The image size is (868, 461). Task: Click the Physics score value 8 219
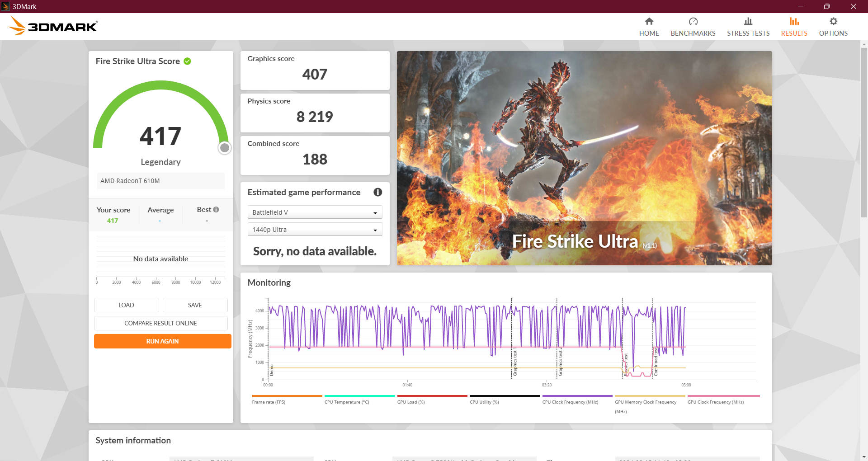[x=315, y=117]
